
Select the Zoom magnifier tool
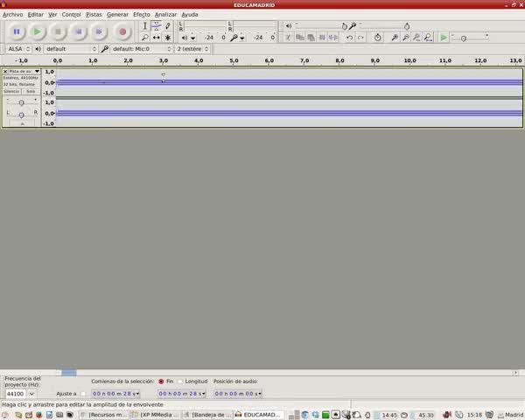click(x=144, y=38)
